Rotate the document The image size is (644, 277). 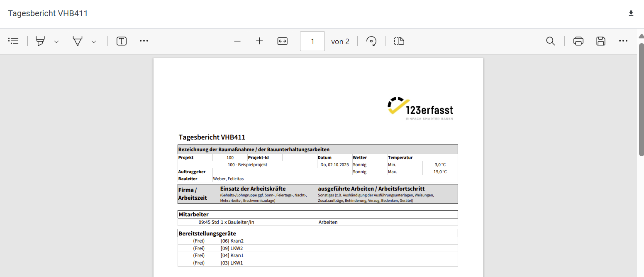click(x=371, y=41)
